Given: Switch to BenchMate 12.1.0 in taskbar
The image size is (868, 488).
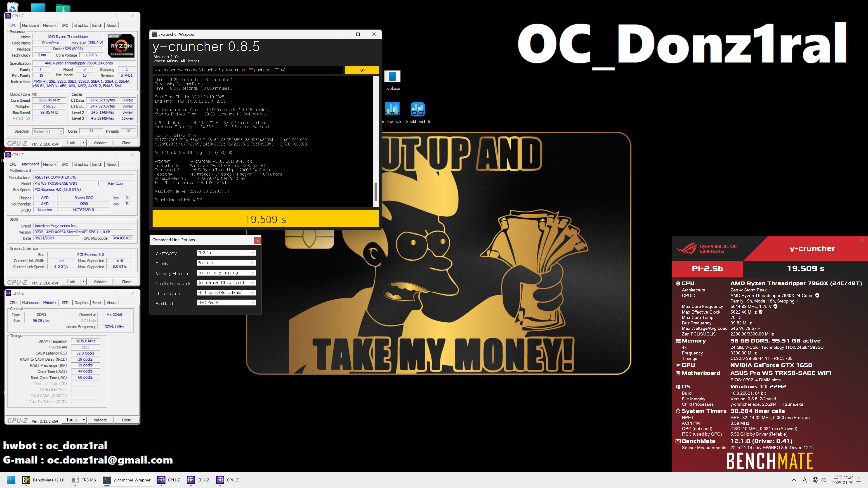Looking at the screenshot, I should (x=43, y=480).
